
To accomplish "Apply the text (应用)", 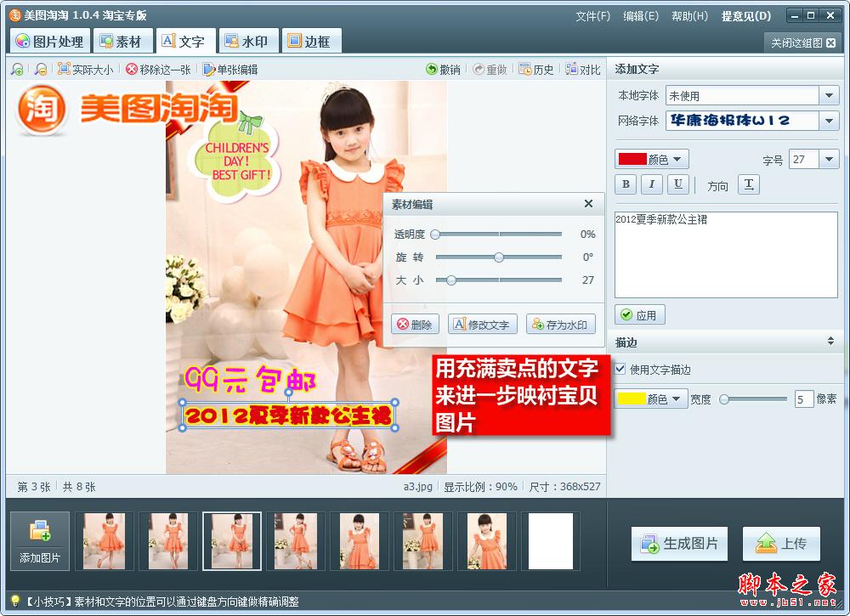I will (x=640, y=314).
